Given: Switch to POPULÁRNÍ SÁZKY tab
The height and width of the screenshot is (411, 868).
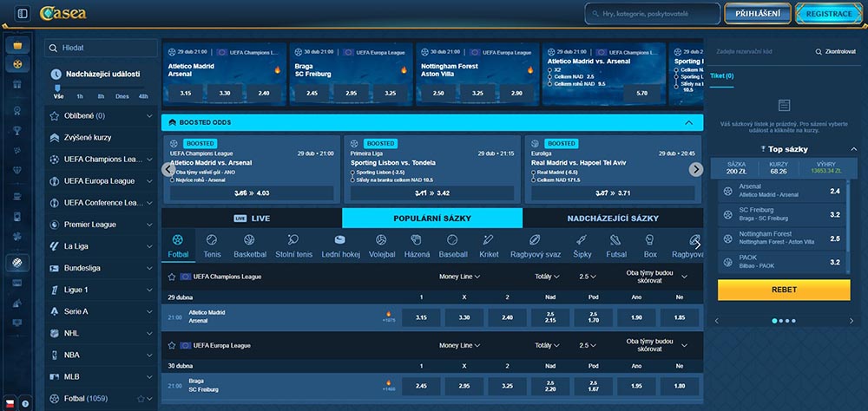Looking at the screenshot, I should [432, 218].
